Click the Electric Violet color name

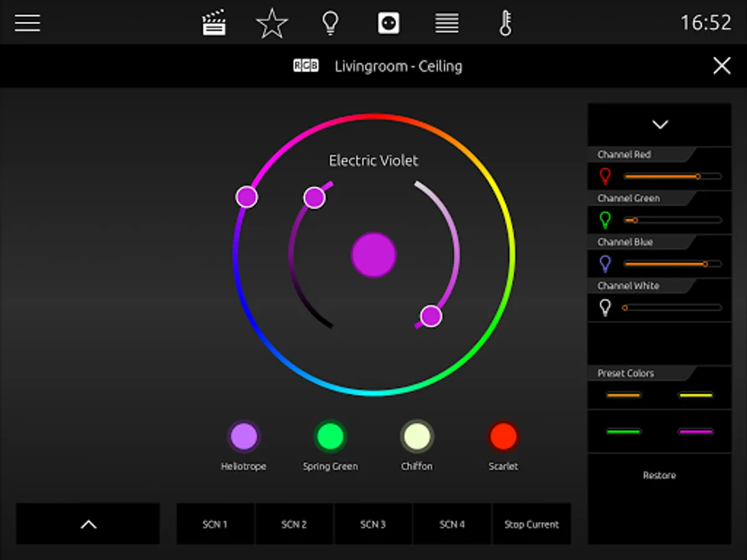(374, 161)
